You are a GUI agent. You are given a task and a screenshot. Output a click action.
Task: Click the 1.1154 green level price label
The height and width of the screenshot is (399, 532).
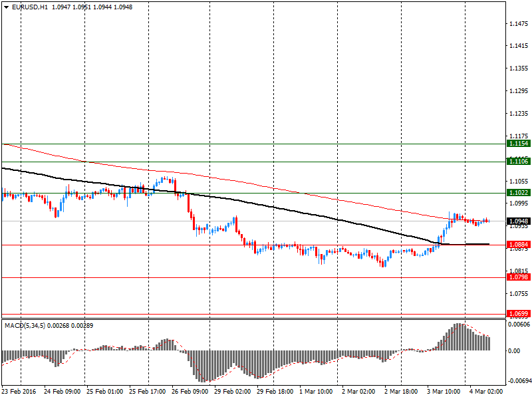(519, 144)
